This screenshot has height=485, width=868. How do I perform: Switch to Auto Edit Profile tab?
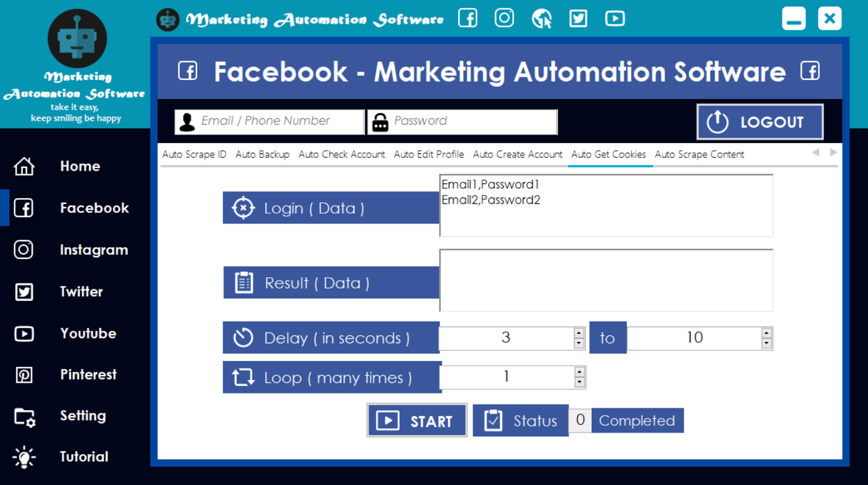tap(429, 155)
